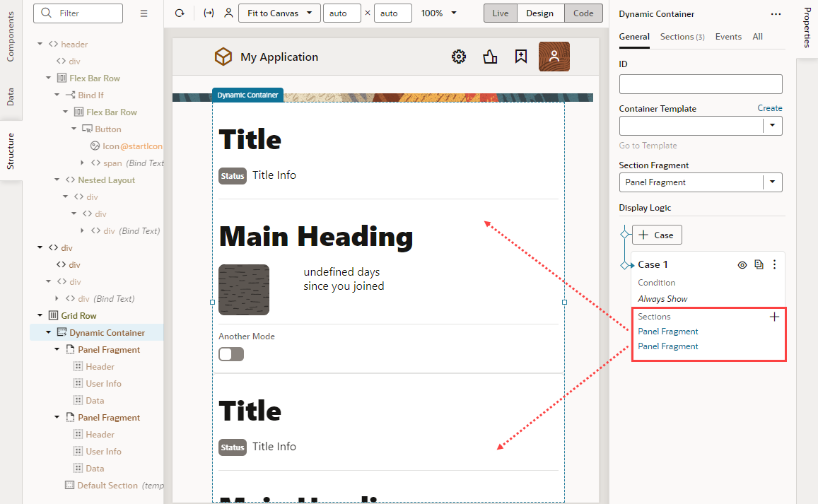This screenshot has width=818, height=504.
Task: Select the General properties tab
Action: click(x=634, y=37)
